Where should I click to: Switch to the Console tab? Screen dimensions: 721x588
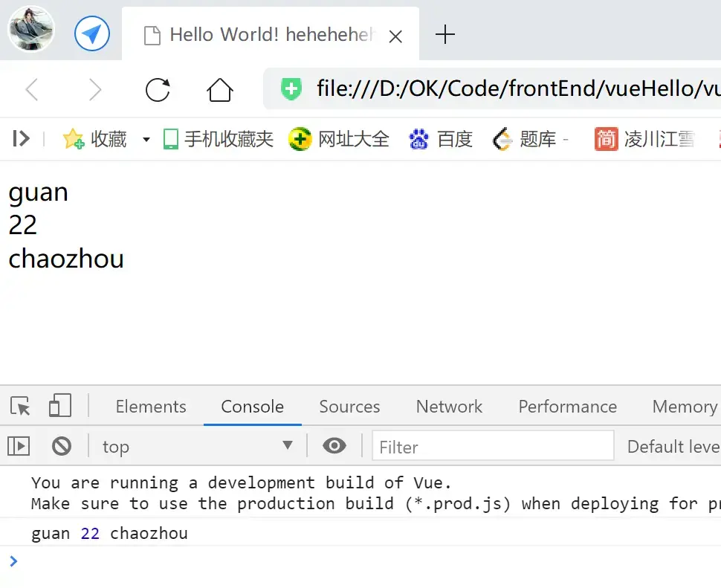(253, 407)
